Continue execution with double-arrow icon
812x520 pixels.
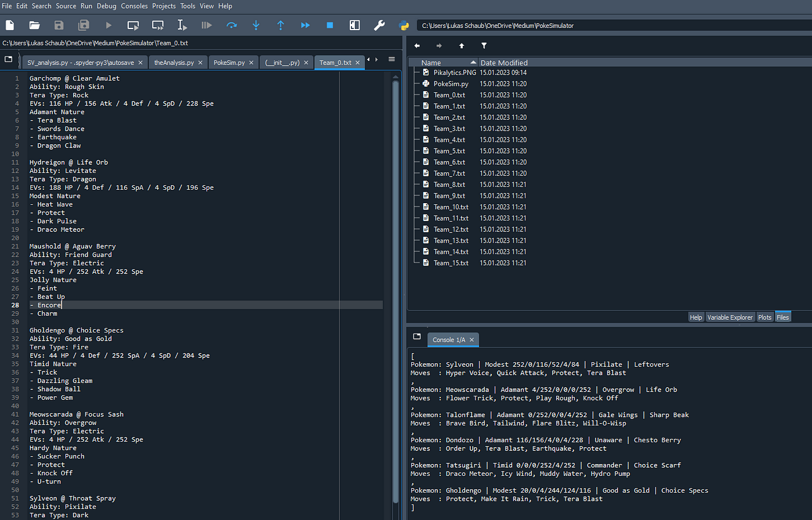305,25
